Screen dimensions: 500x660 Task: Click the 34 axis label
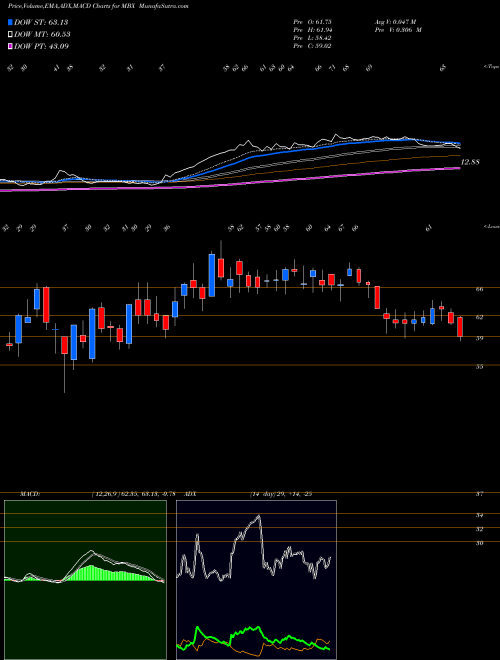479,516
